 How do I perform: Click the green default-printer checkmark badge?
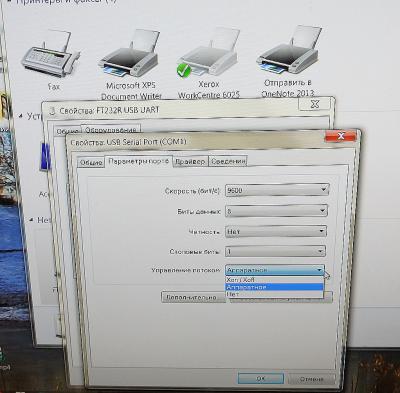pyautogui.click(x=184, y=70)
